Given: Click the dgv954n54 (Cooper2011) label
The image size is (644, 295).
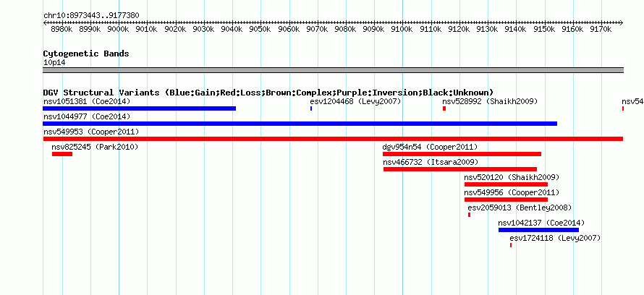Looking at the screenshot, I should click(x=430, y=147).
